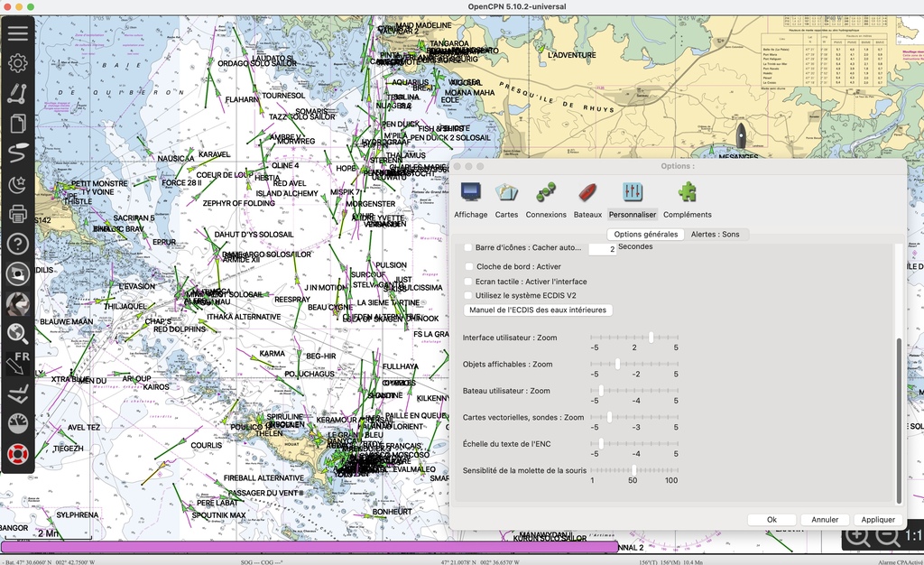Switch color scheme with moon icon

[18, 183]
